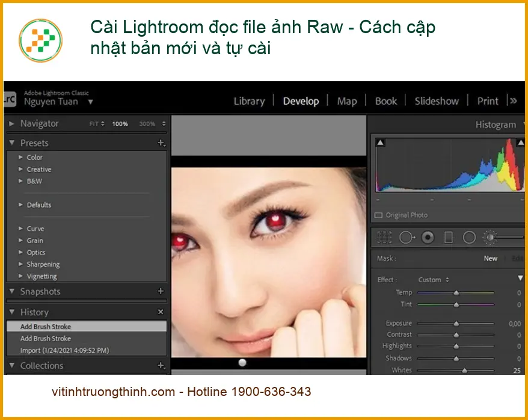The width and height of the screenshot is (528, 420).
Task: Clear History with the X icon
Action: (x=161, y=312)
